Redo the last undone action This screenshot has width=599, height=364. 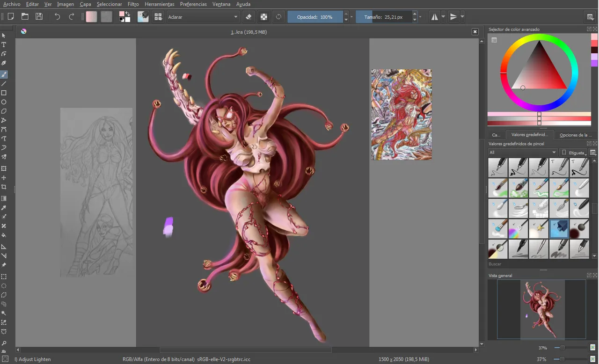pyautogui.click(x=72, y=16)
